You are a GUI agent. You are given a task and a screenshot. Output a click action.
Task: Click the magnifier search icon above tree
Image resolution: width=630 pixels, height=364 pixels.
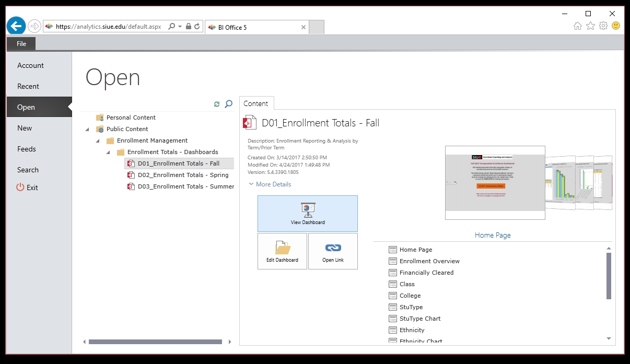(228, 104)
